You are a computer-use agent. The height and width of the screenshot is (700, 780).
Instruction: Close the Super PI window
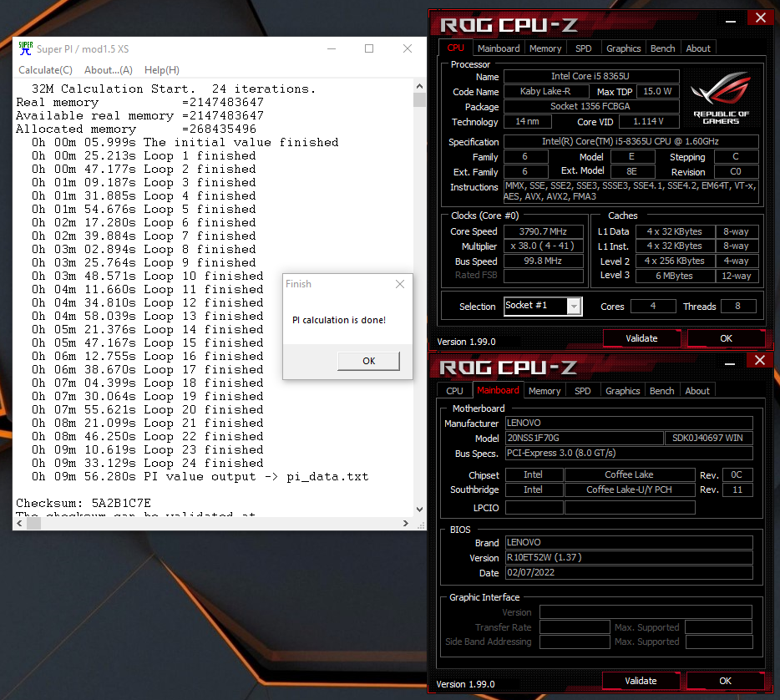click(x=408, y=48)
